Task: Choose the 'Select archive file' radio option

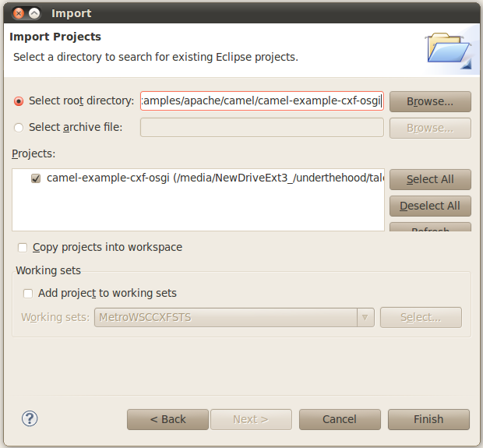Action: point(19,127)
